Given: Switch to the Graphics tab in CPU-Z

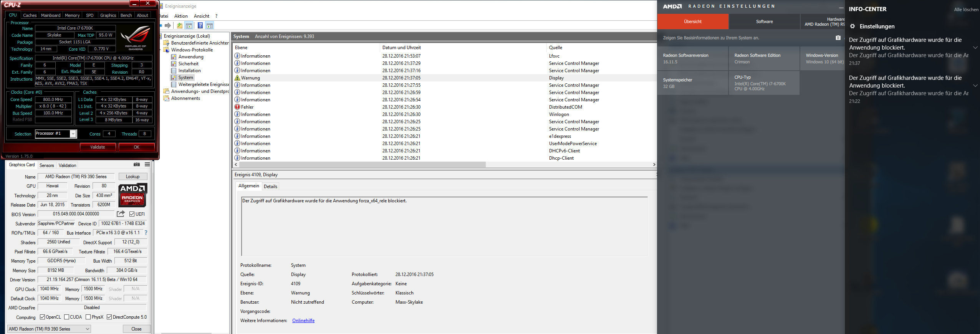Looking at the screenshot, I should coord(108,15).
